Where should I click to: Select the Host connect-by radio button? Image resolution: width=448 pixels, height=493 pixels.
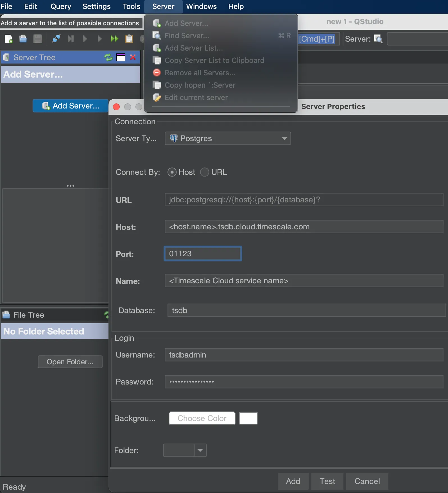pyautogui.click(x=172, y=172)
